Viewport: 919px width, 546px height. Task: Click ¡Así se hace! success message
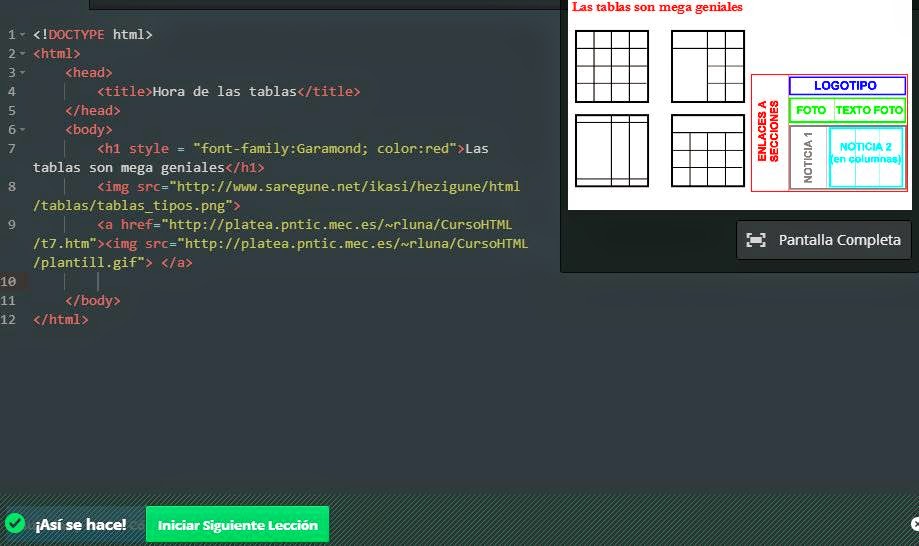81,524
